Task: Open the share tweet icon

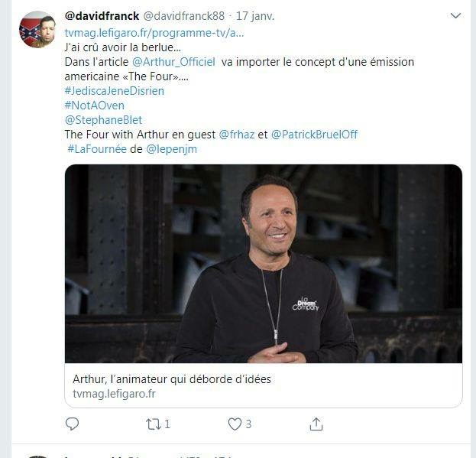Action: (316, 423)
